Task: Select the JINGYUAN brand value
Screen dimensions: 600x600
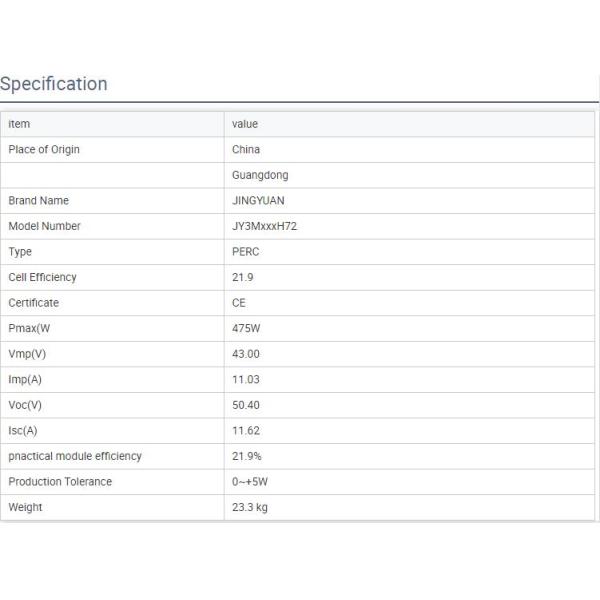Action: pyautogui.click(x=258, y=201)
